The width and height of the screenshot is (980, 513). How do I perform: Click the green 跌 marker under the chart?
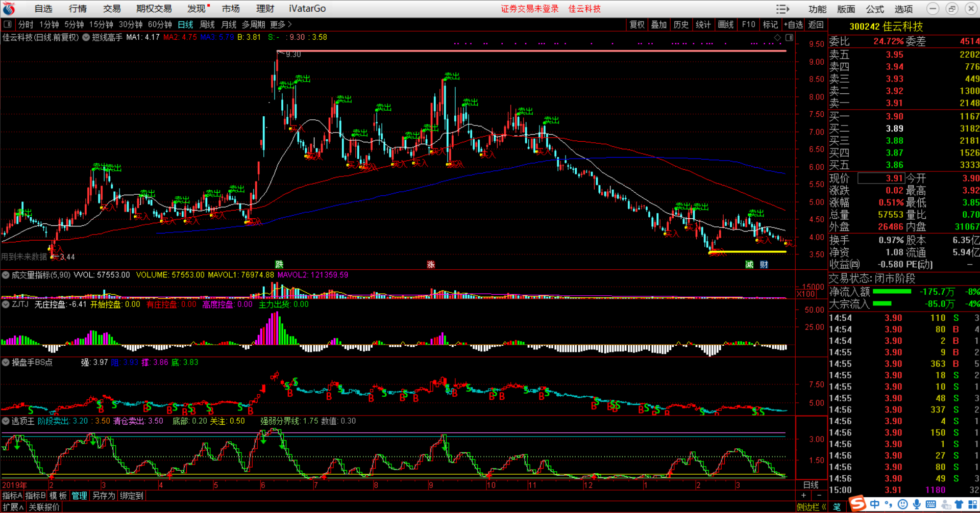pyautogui.click(x=279, y=264)
